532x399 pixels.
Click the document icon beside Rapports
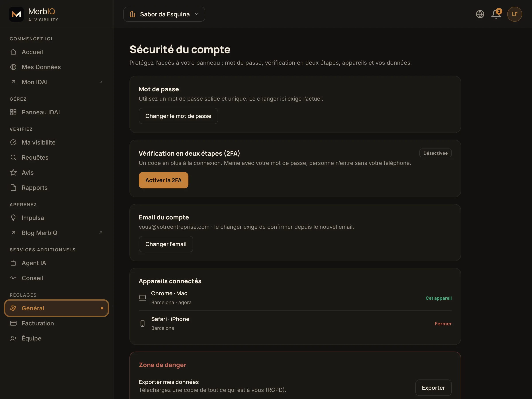click(x=13, y=188)
